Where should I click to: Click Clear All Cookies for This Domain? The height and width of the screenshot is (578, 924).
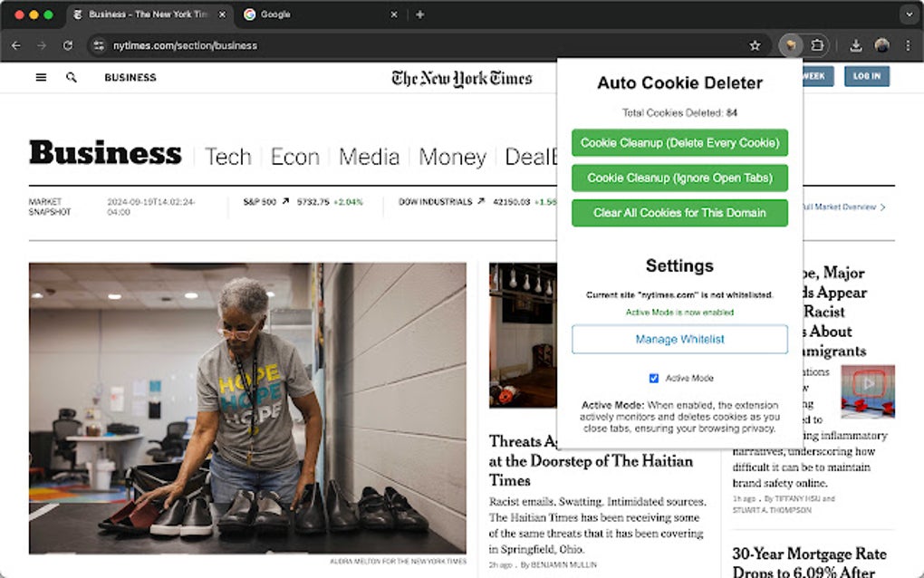[679, 213]
